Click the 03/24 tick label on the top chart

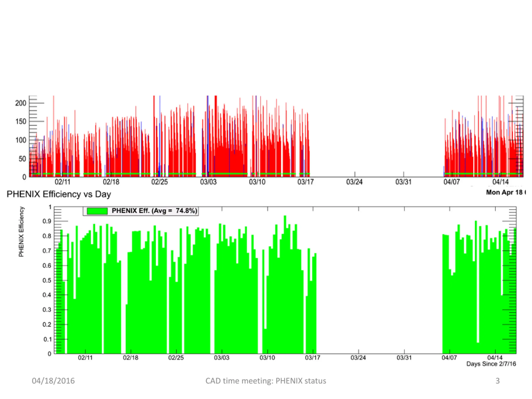tap(354, 182)
